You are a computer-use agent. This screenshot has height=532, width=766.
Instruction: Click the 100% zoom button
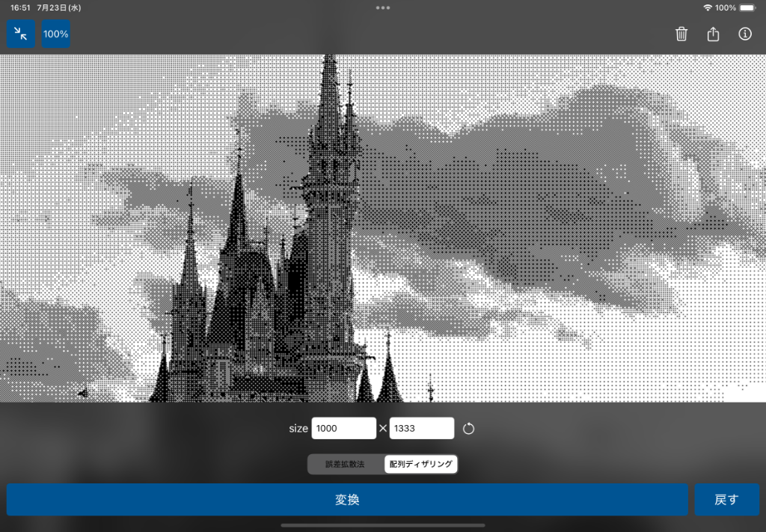(x=55, y=34)
